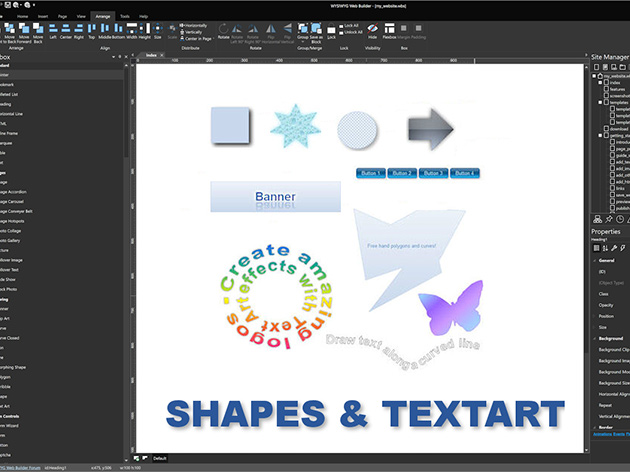Flip Horizontal icon in Rotate group
Screen dimensions: 630x473
click(x=271, y=28)
